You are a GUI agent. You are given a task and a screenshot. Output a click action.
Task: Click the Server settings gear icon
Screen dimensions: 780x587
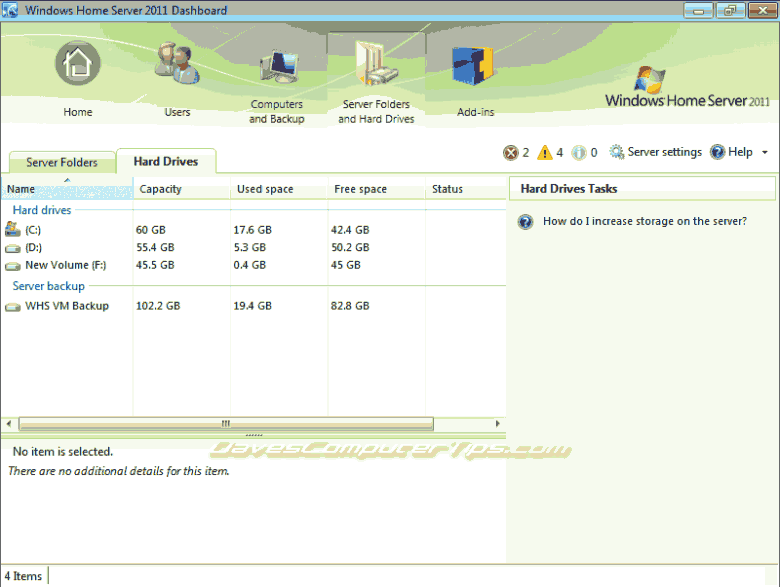(x=616, y=152)
